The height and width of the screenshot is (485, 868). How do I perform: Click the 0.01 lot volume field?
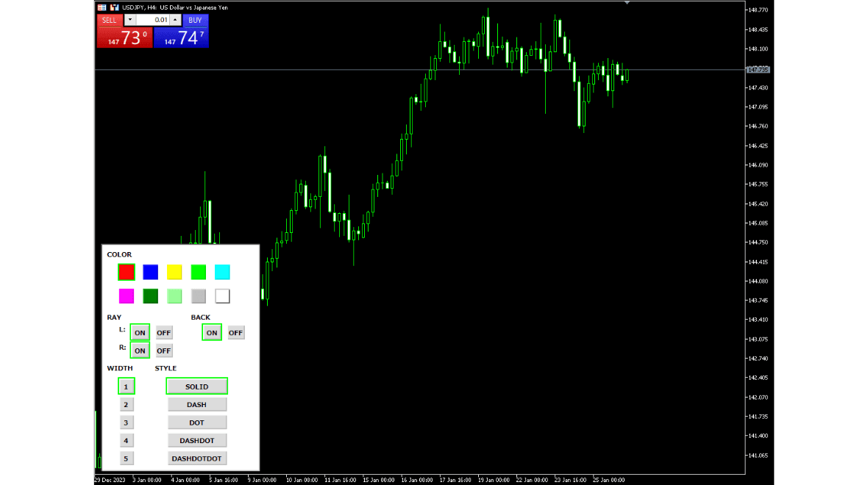(152, 20)
